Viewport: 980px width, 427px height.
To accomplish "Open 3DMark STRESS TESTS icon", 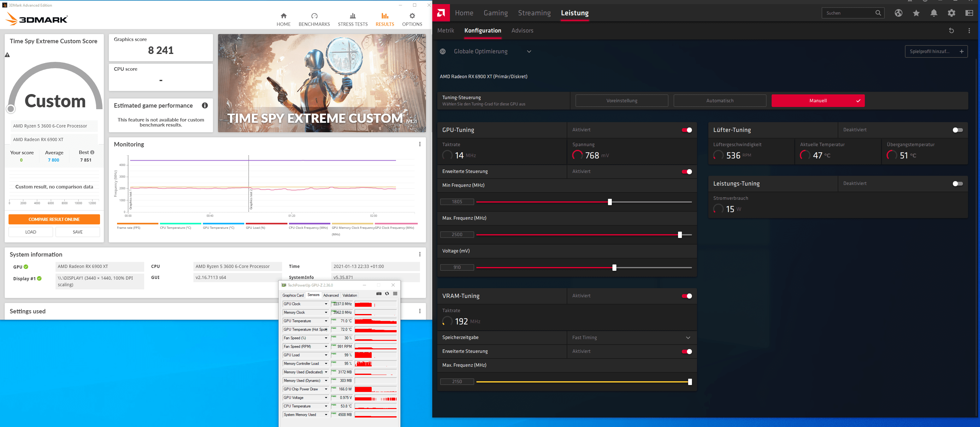I will click(x=353, y=16).
